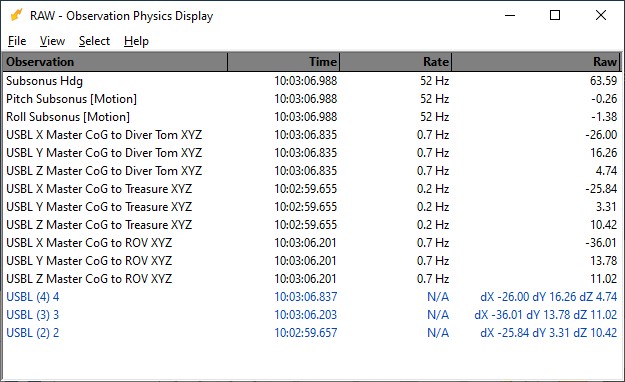Select the blue USBL (2) 2 entry

pyautogui.click(x=312, y=333)
